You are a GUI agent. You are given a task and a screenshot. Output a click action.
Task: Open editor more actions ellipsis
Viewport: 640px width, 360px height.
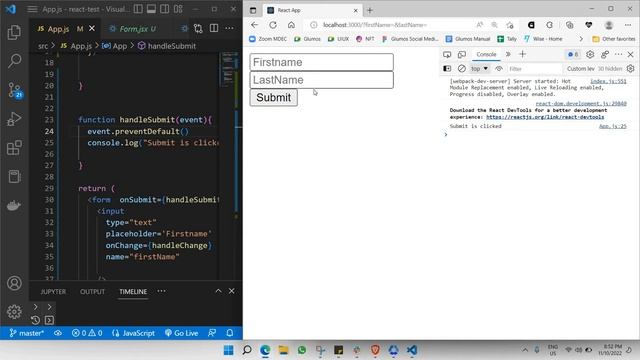pos(229,28)
